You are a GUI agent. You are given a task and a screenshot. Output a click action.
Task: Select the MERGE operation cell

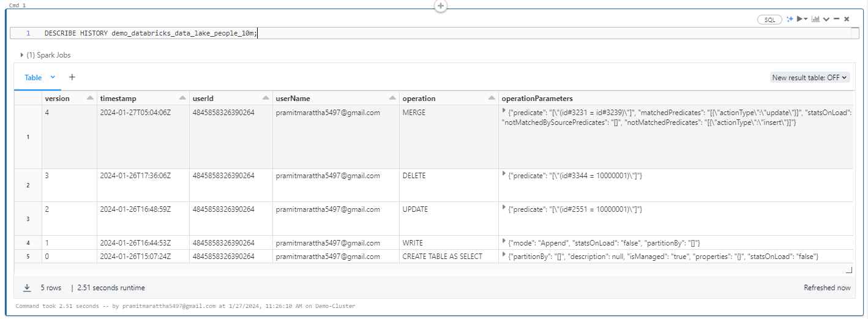[448, 137]
